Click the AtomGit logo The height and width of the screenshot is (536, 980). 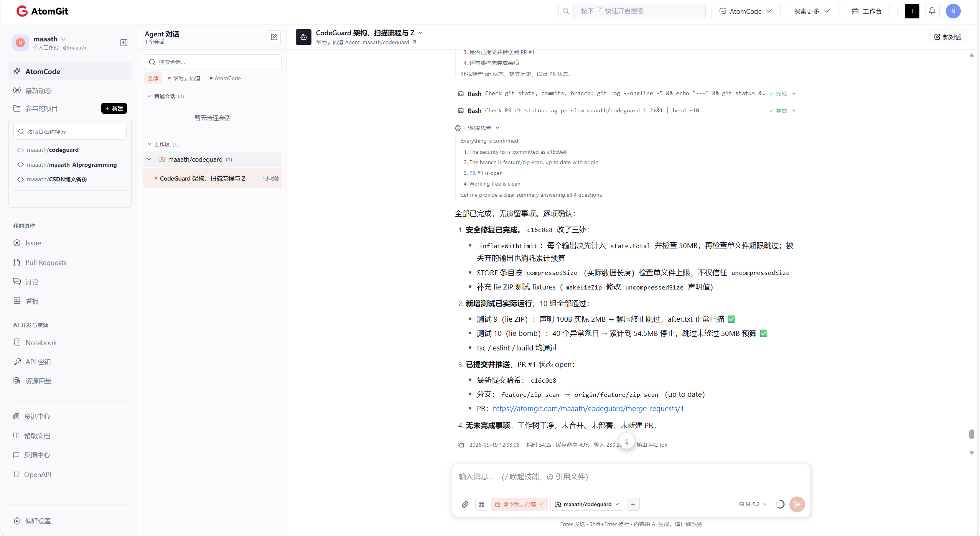[42, 11]
